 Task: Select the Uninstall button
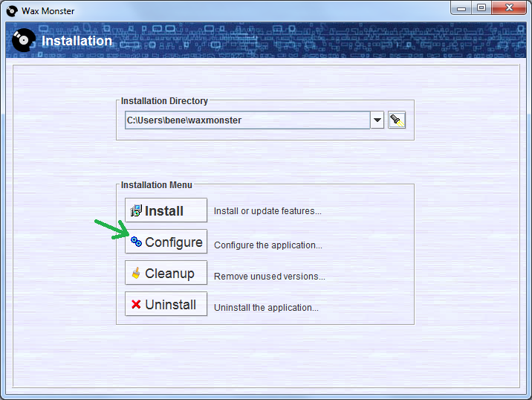[x=166, y=305]
